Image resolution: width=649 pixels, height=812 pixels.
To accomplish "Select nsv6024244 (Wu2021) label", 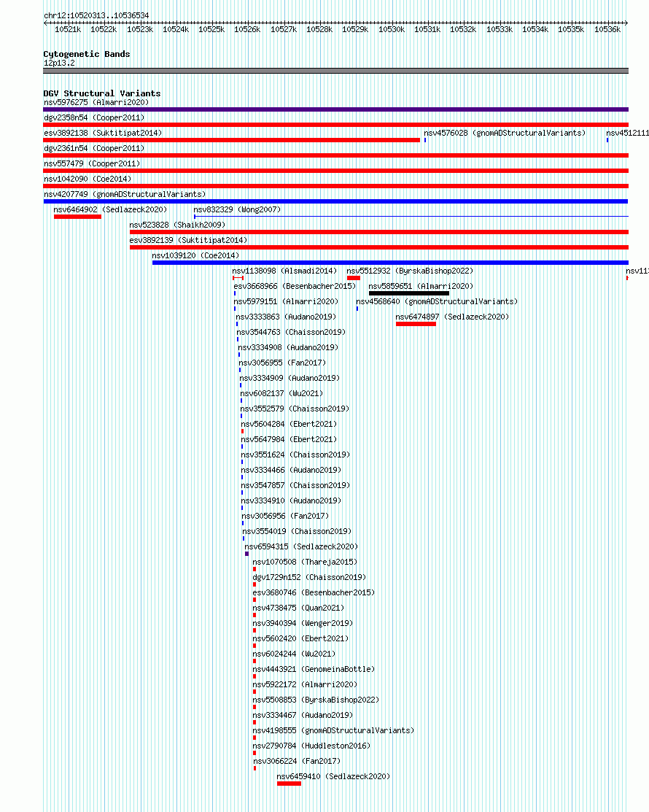I will pos(294,654).
